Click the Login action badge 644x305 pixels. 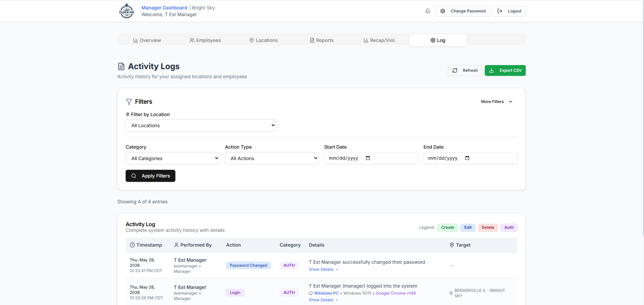(235, 293)
